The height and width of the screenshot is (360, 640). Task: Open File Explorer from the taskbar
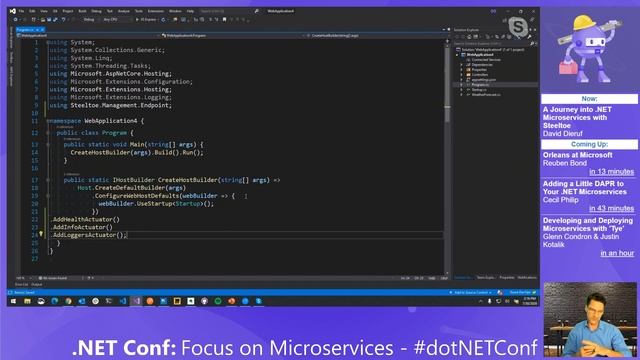tap(27, 301)
